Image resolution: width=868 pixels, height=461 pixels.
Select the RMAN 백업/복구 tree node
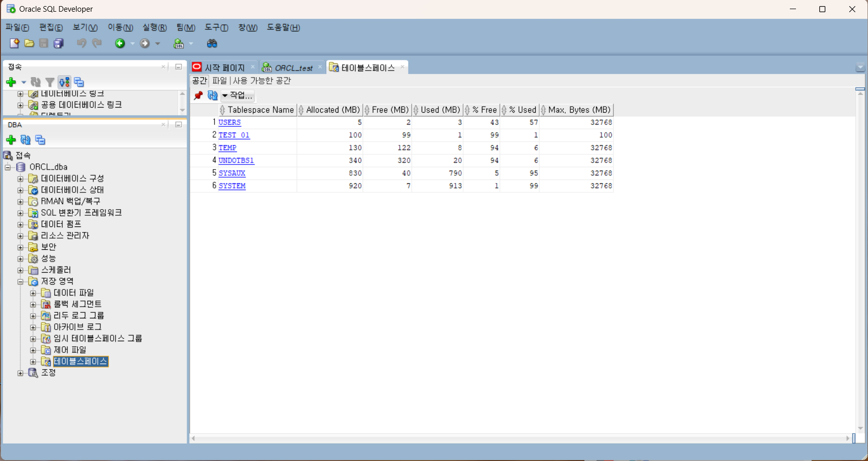(71, 202)
